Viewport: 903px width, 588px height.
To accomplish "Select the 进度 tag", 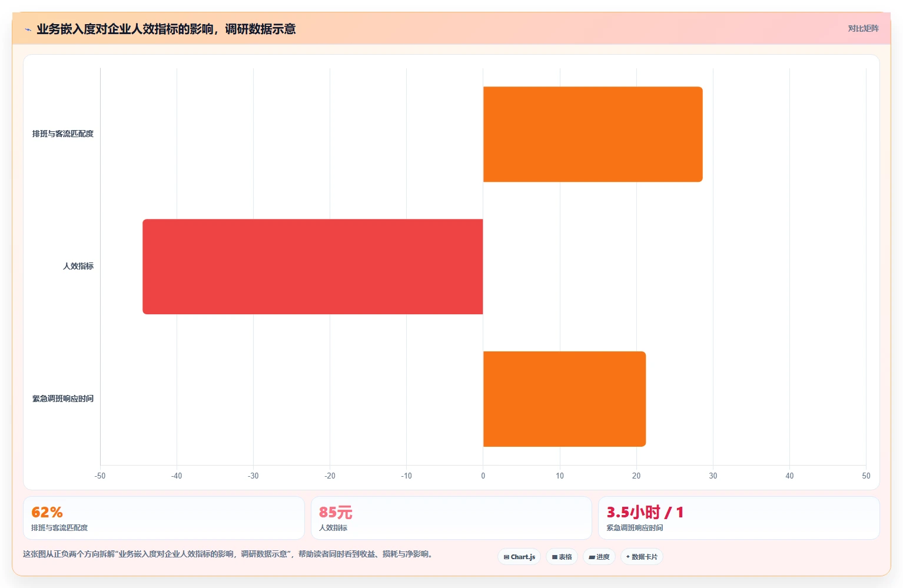I will pos(599,557).
